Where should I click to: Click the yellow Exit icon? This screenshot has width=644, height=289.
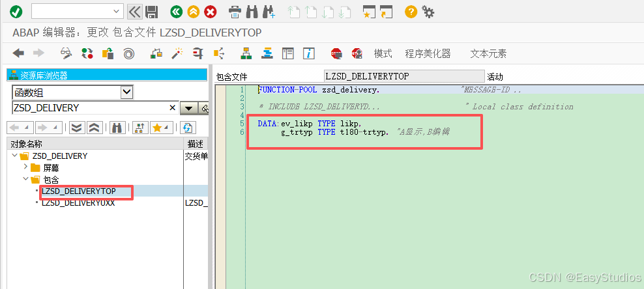194,12
